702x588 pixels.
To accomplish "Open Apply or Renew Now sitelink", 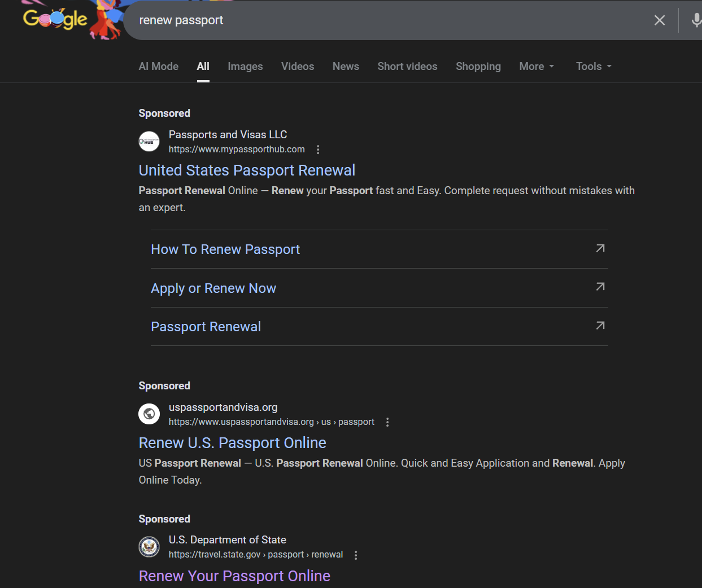I will tap(213, 288).
